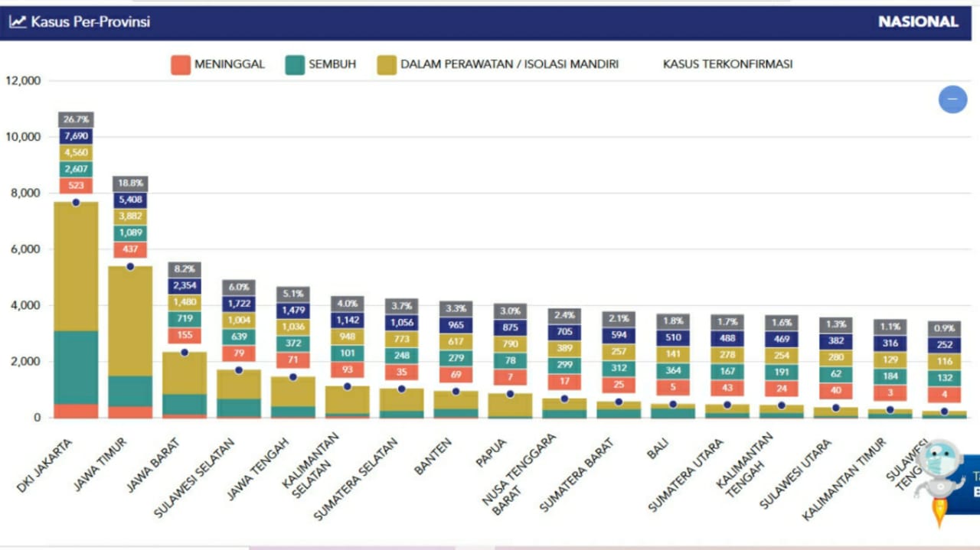Click the 26.7% badge above DKI Jakarta
This screenshot has height=550, width=980.
pyautogui.click(x=76, y=119)
